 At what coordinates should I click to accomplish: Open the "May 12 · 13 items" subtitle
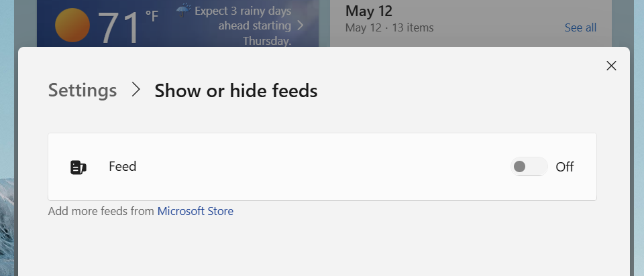389,27
